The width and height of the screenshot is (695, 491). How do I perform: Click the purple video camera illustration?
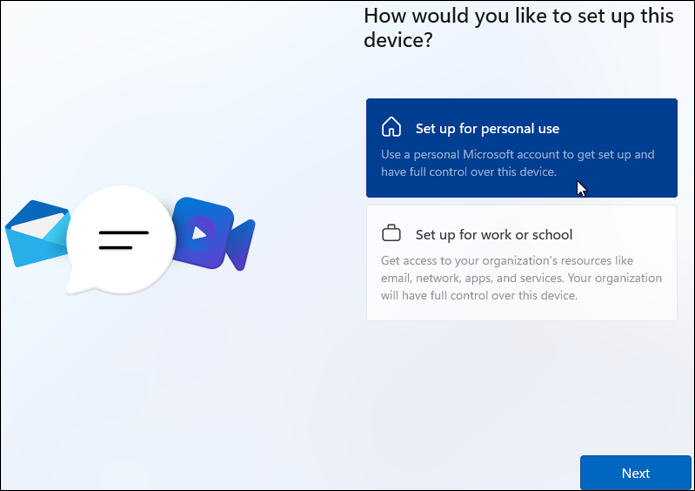coord(208,233)
